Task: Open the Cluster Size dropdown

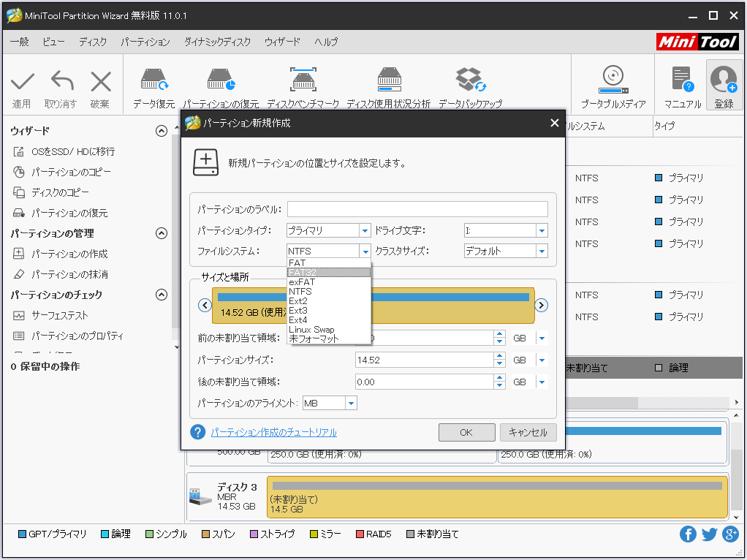Action: coord(506,251)
